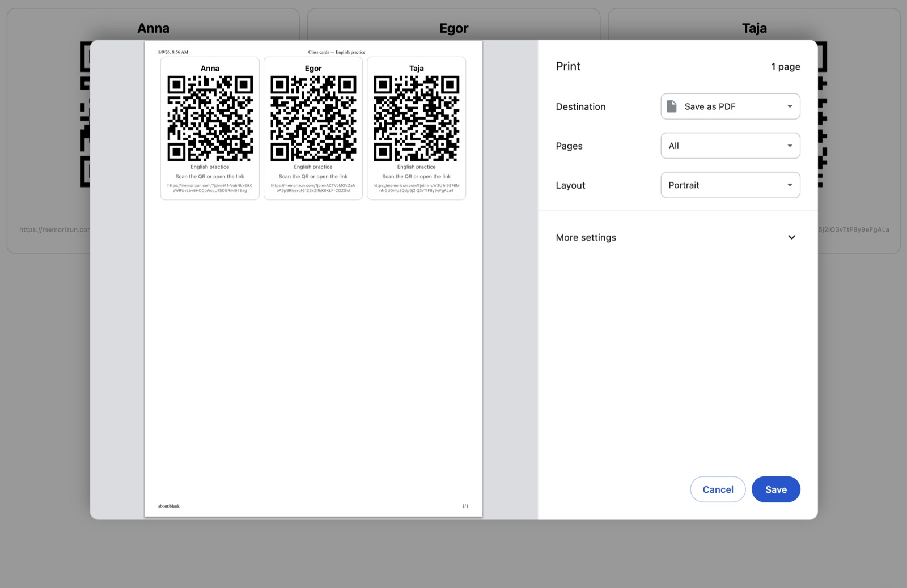907x588 pixels.
Task: Click the 'about:blank' preview footer text
Action: click(169, 506)
